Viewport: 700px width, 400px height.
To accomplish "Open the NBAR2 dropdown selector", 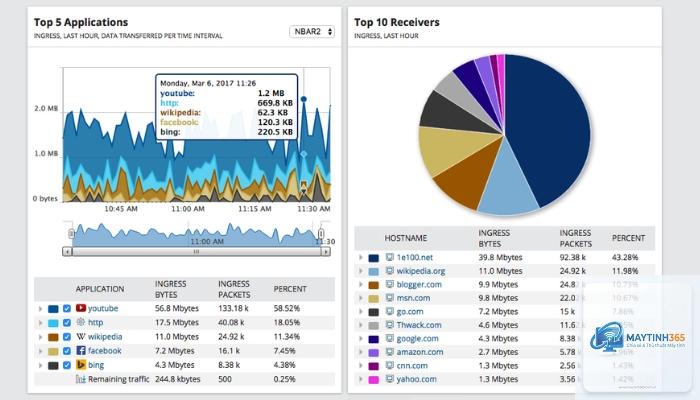I will click(x=312, y=32).
